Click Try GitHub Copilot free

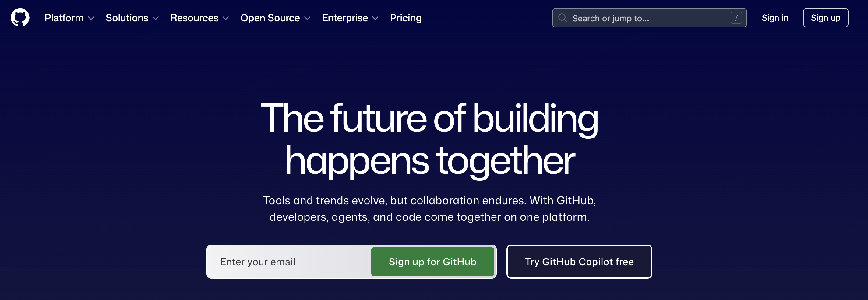(579, 262)
